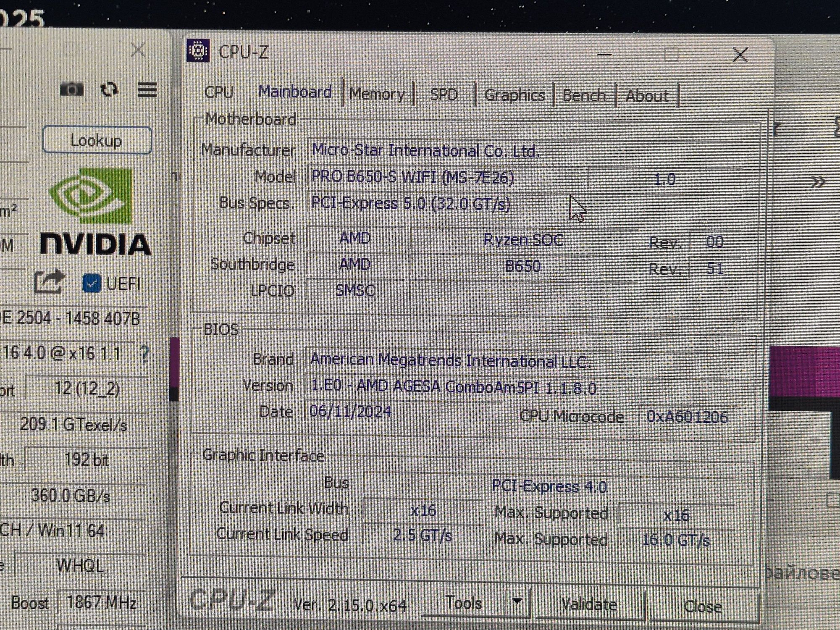This screenshot has height=630, width=840.
Task: Expand the Tools dropdown arrow in CPU-Z
Action: pos(517,602)
